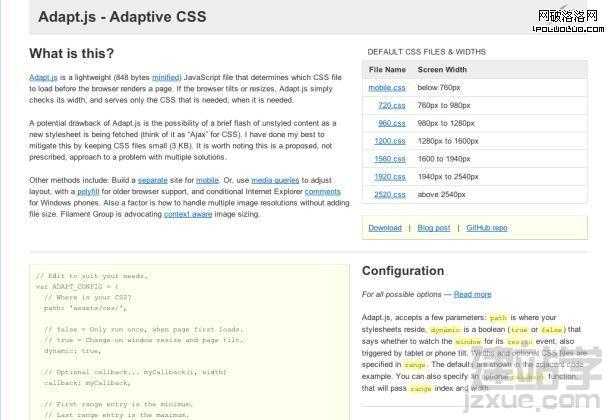Select the 'File Name' column header
The image size is (615, 420).
387,69
